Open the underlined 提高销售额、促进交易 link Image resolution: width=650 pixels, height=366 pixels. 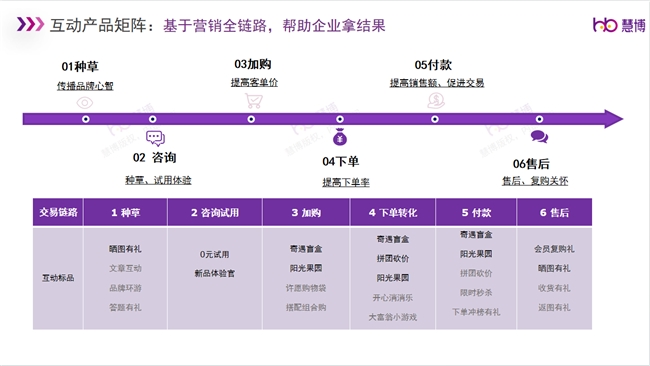click(437, 82)
